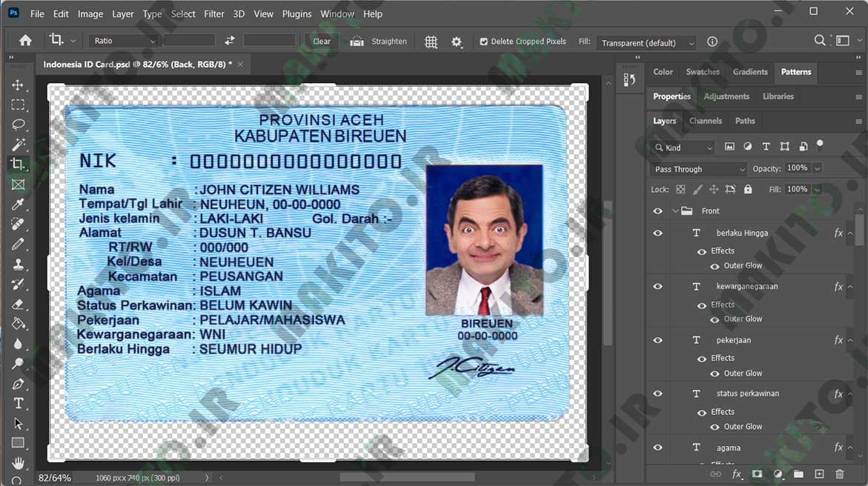Open crop tool preset picker arrow
Image resolution: width=868 pixels, height=486 pixels.
point(73,41)
